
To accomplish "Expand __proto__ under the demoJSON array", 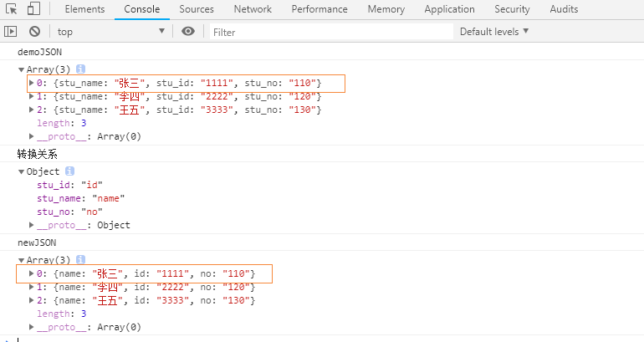I will (31, 136).
